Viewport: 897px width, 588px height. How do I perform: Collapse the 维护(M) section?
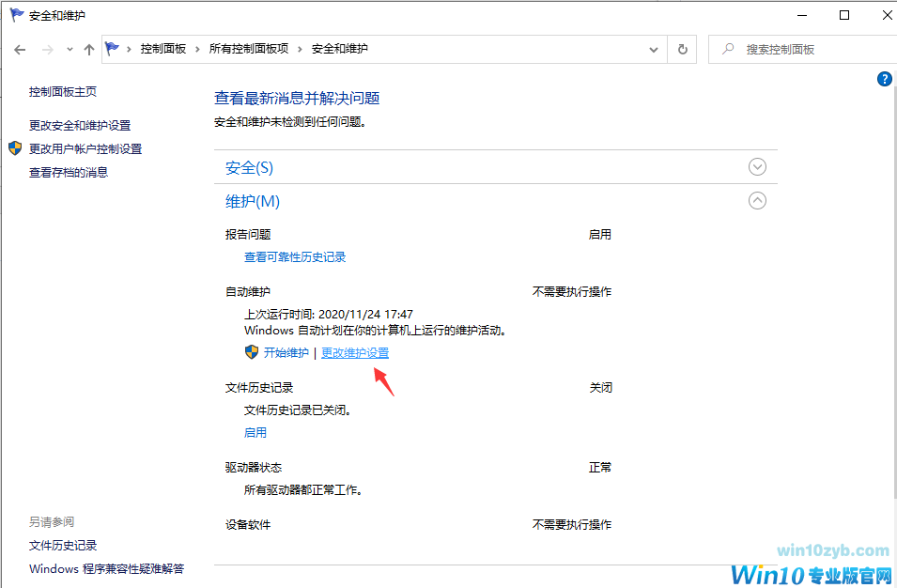click(x=757, y=200)
